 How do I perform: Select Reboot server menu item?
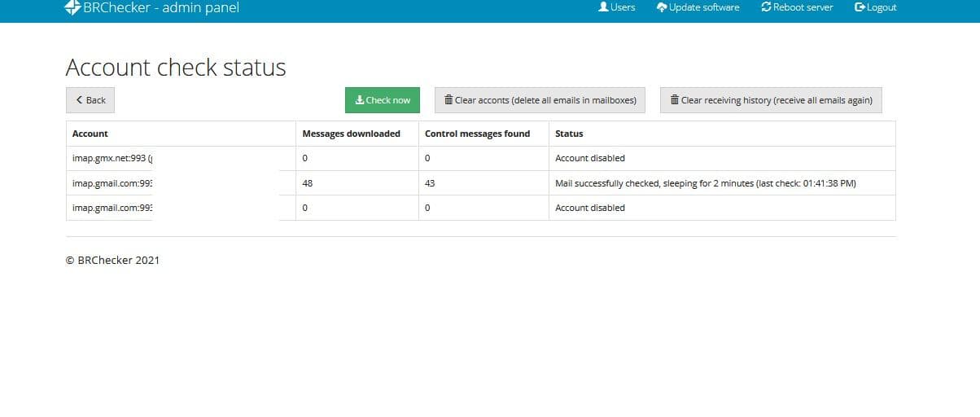[x=798, y=7]
